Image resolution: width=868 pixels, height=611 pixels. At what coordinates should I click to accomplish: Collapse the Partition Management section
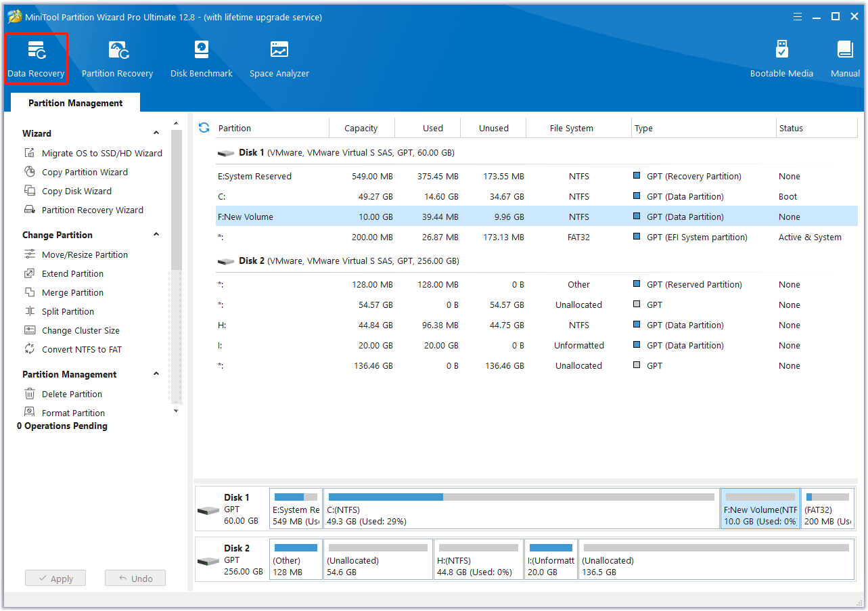coord(156,374)
